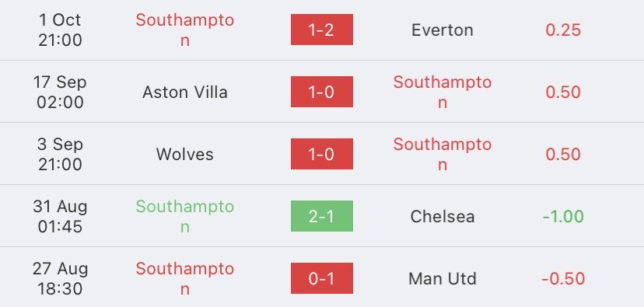Viewport: 644px width, 307px height.
Task: Open the 1-2 Southampton vs Everton score
Action: [x=321, y=30]
